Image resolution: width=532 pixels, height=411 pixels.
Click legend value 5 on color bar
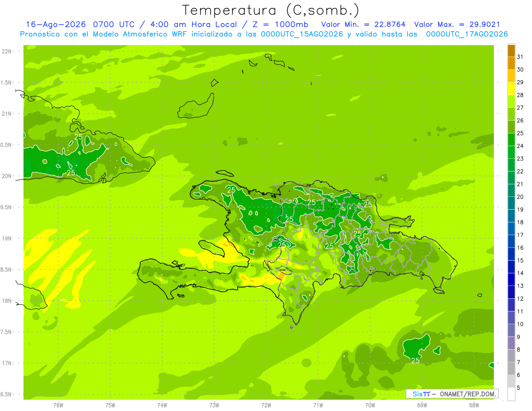[x=519, y=388]
